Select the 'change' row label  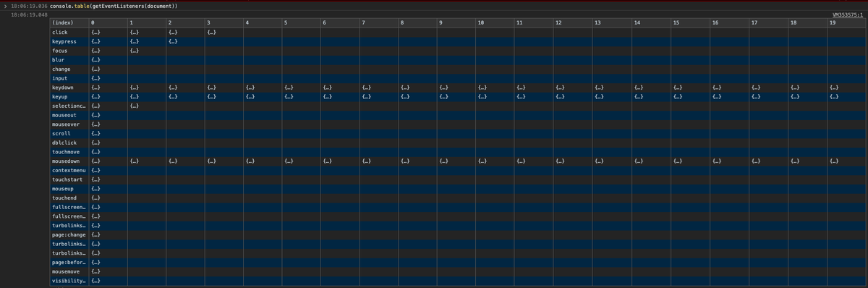(x=61, y=69)
